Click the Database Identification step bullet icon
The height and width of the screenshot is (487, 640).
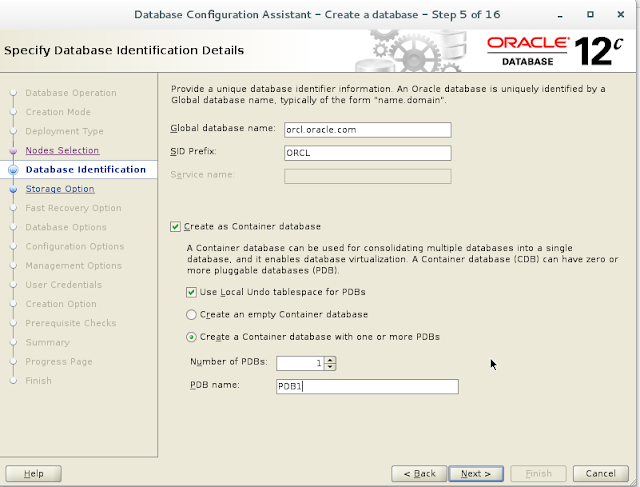pos(13,170)
